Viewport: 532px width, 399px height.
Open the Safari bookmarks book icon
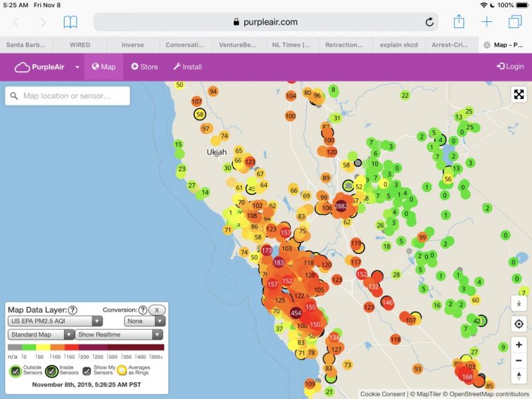[70, 22]
